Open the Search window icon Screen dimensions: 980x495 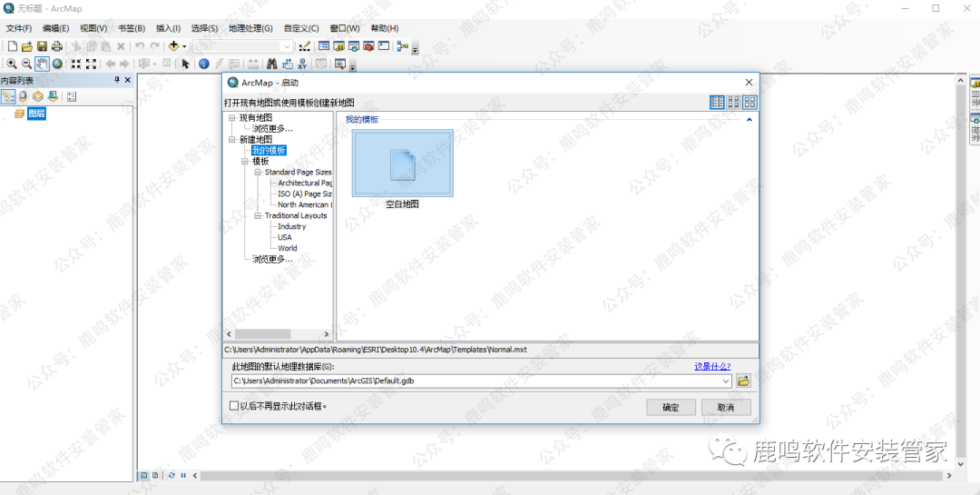(354, 46)
